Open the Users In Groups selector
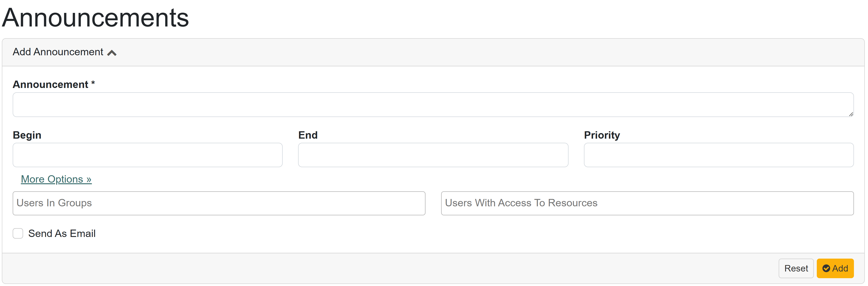This screenshot has width=868, height=286. [x=219, y=203]
